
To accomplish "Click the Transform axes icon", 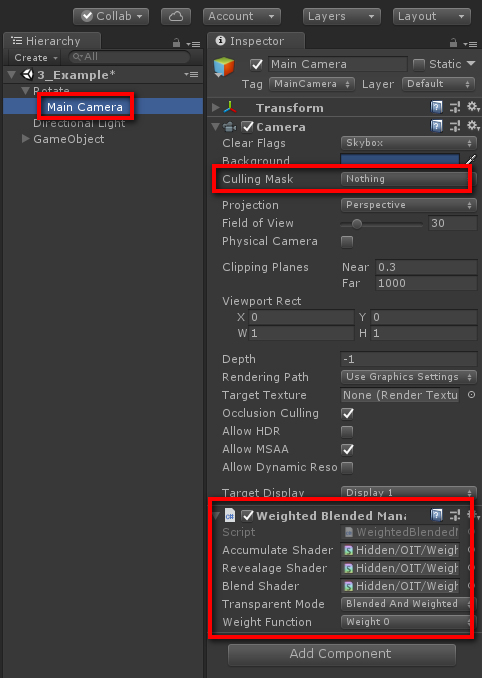I will pyautogui.click(x=230, y=107).
